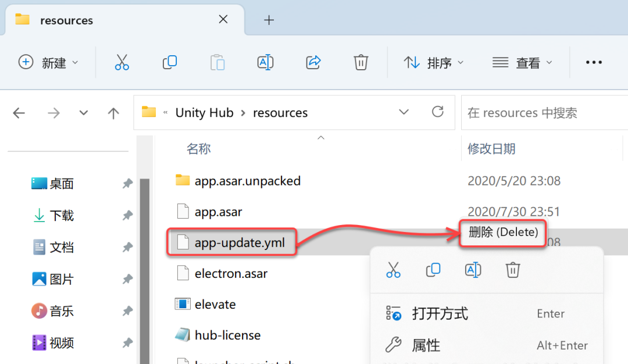Click the scissors Cut icon in the context menu

[393, 269]
